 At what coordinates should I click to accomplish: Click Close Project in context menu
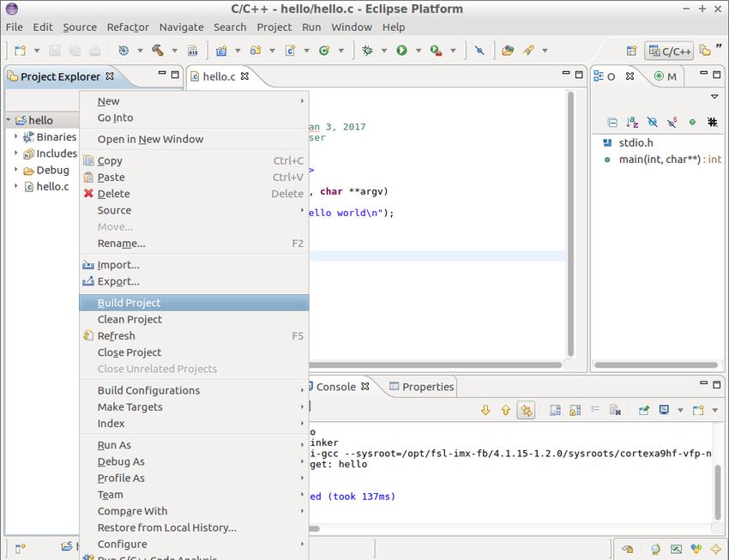point(194,352)
